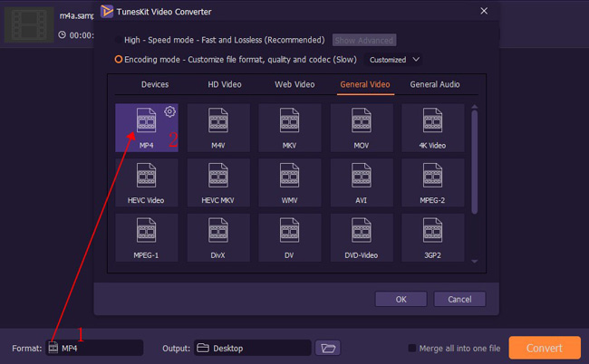Viewport: 589px width, 364px height.
Task: Switch to the HD Video tab
Action: coord(225,84)
